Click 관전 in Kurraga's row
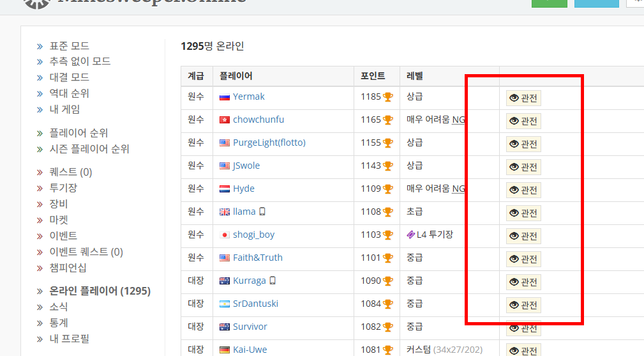Image resolution: width=644 pixels, height=356 pixels. tap(523, 282)
